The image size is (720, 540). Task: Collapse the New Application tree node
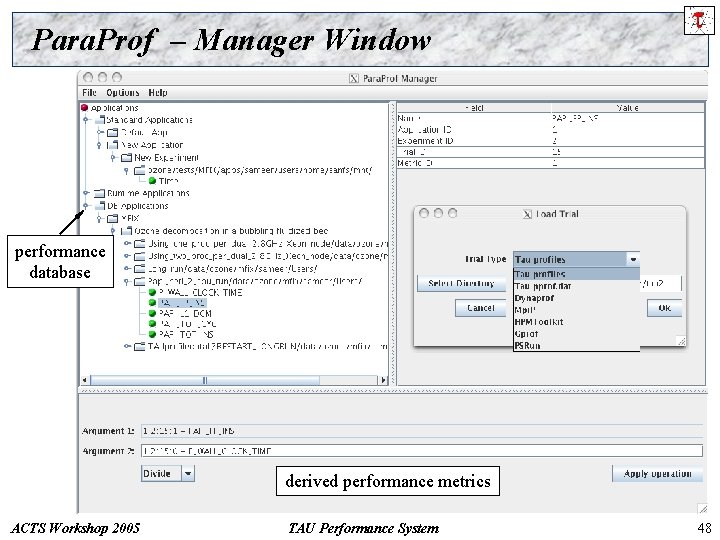(x=100, y=145)
